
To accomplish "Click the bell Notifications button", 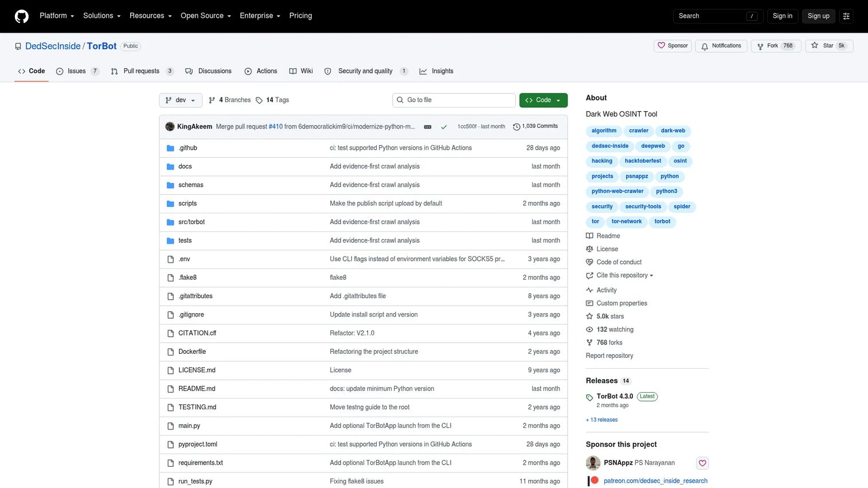I will pos(721,46).
